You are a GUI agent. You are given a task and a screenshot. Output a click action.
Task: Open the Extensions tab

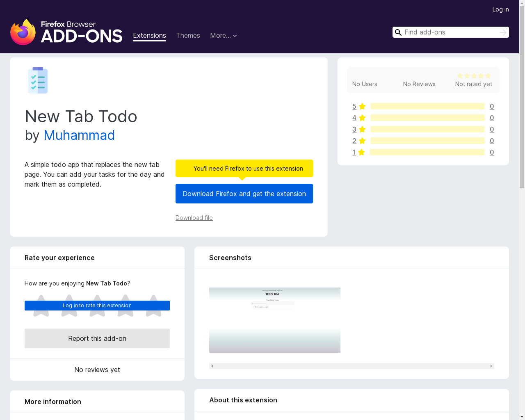pyautogui.click(x=149, y=36)
